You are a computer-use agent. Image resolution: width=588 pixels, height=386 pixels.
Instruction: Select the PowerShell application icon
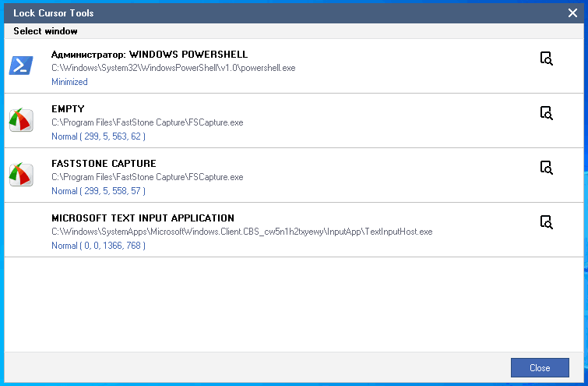(21, 66)
